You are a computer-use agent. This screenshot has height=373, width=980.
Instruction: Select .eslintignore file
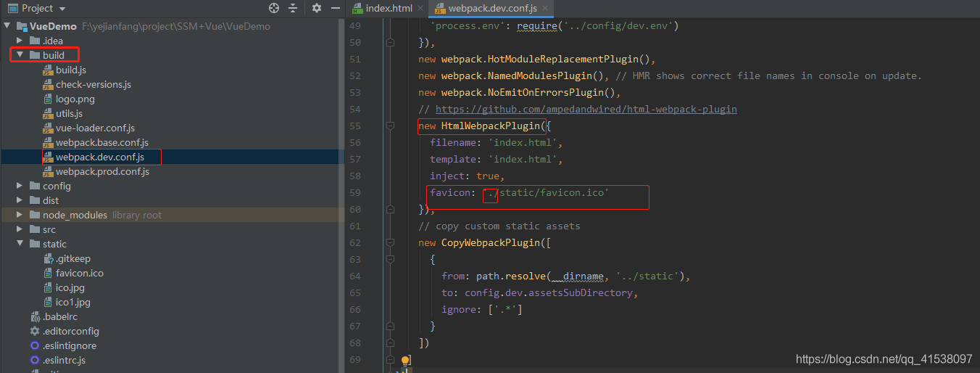point(70,345)
